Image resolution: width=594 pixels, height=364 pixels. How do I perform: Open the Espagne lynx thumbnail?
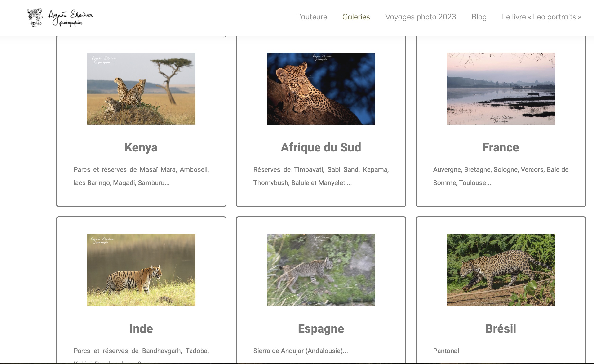(x=321, y=270)
